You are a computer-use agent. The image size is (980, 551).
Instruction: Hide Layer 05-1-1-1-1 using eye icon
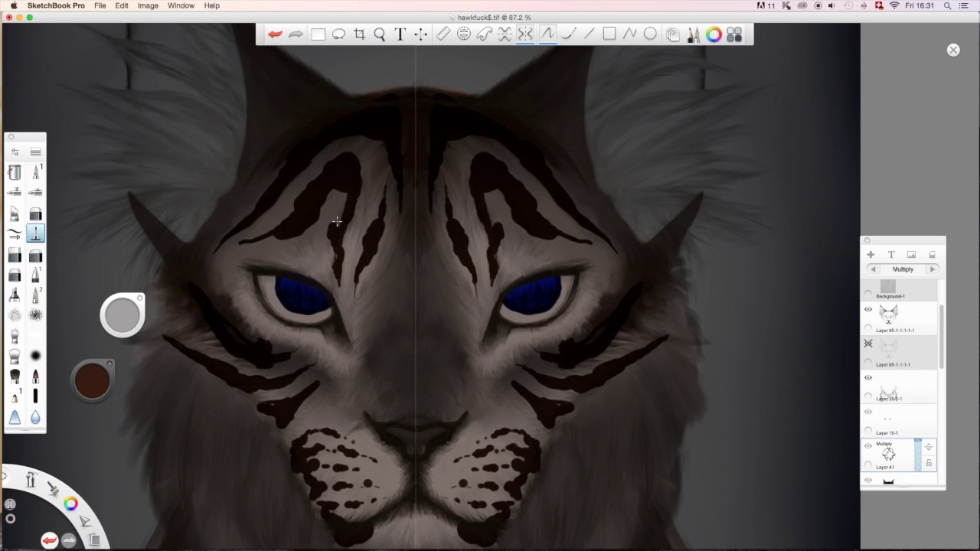pyautogui.click(x=868, y=310)
